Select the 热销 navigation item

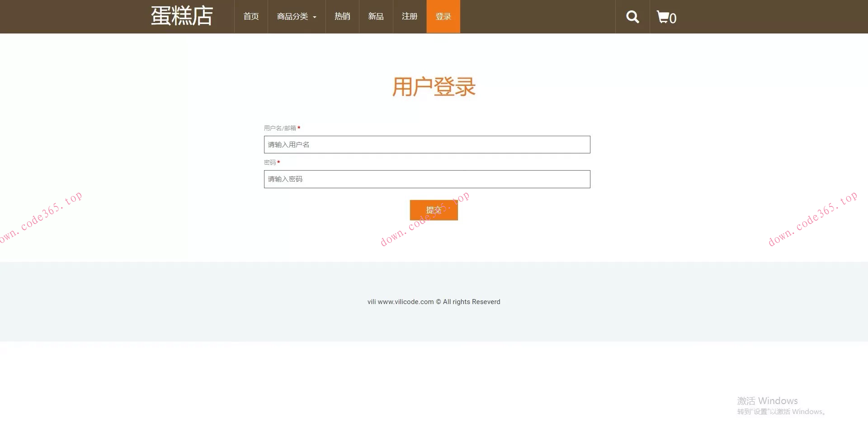pos(342,16)
